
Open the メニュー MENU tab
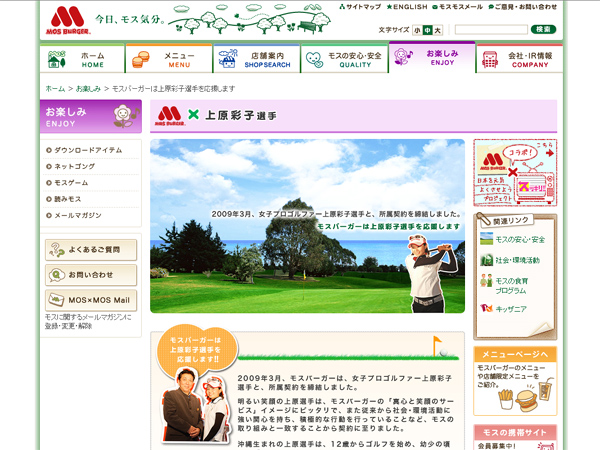coord(169,59)
